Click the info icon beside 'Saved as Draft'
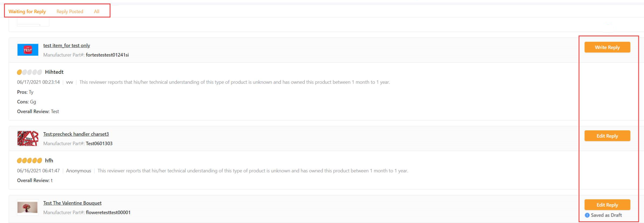The image size is (644, 223). tap(587, 215)
